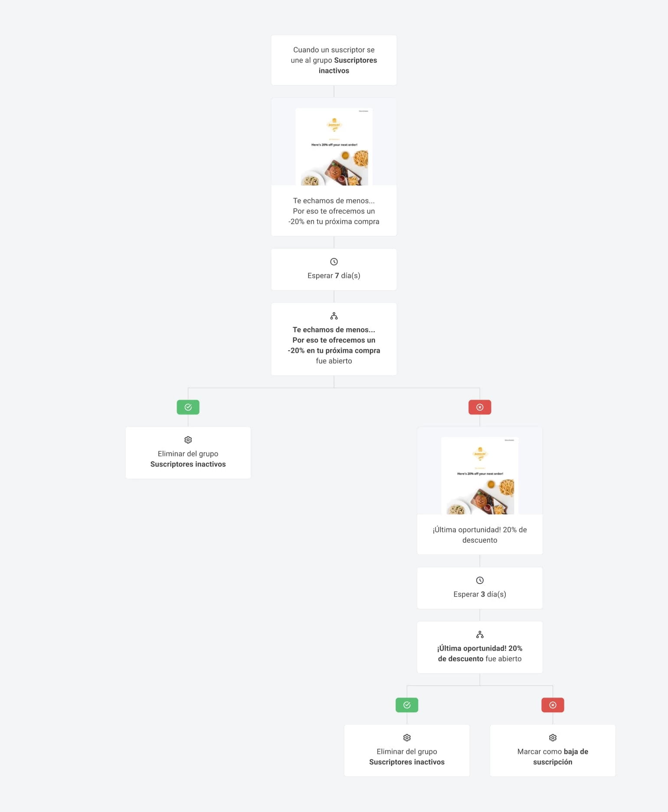Viewport: 668px width, 812px height.
Task: Click the branch icon in first condition step
Action: click(x=334, y=316)
